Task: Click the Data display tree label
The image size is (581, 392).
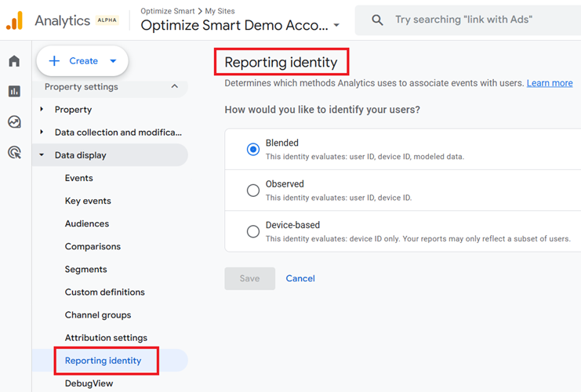Action: click(81, 155)
